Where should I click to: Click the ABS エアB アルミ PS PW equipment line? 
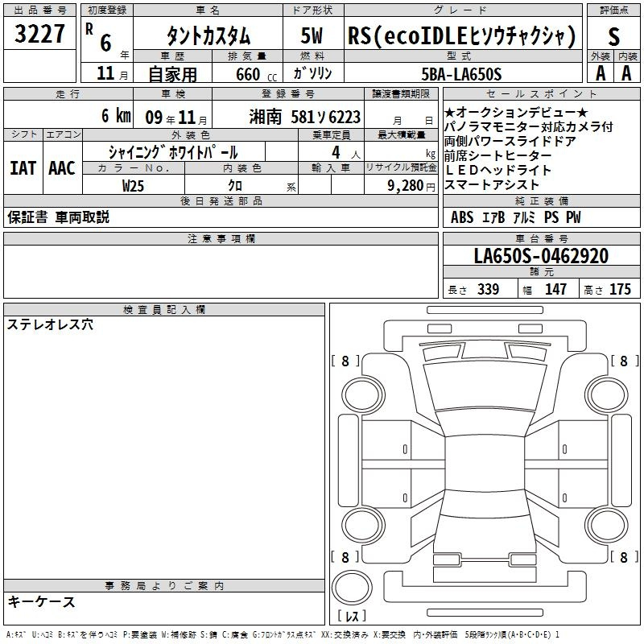click(515, 217)
